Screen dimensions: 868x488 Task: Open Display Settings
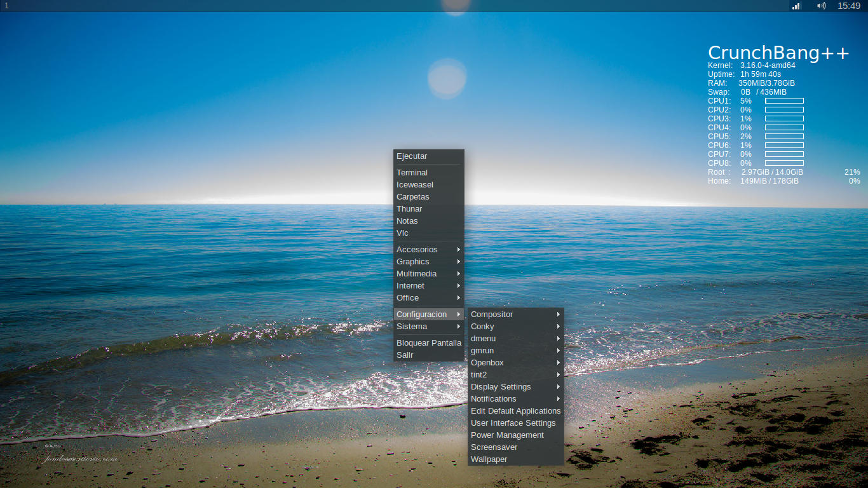501,386
